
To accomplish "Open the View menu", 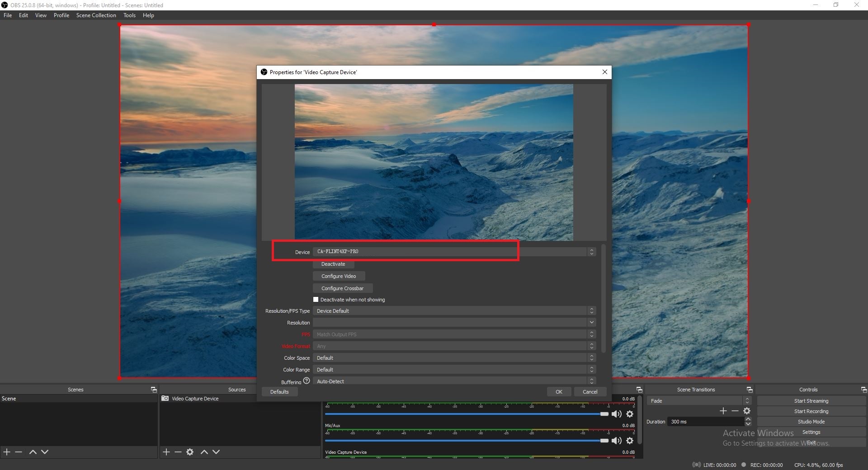I will [41, 15].
